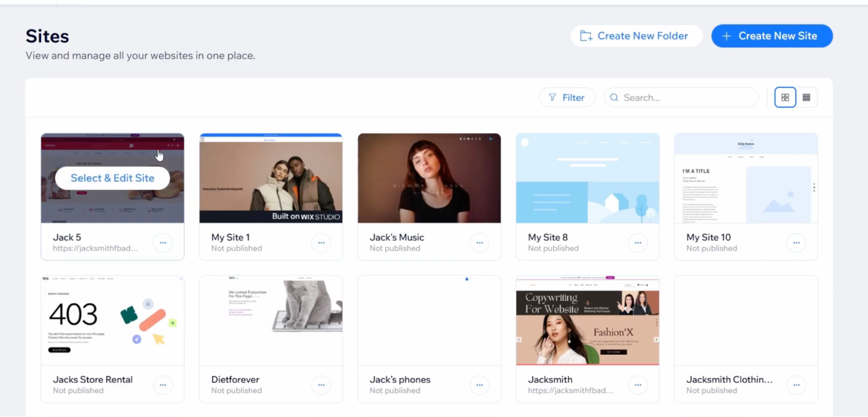
Task: Open the actions menu for My Site 8
Action: coord(638,243)
